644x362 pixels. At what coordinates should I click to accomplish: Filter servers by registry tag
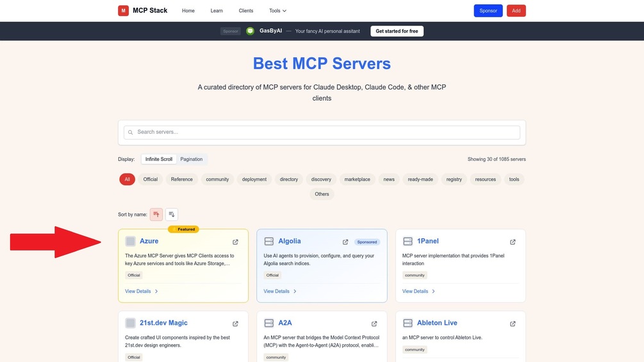[454, 179]
